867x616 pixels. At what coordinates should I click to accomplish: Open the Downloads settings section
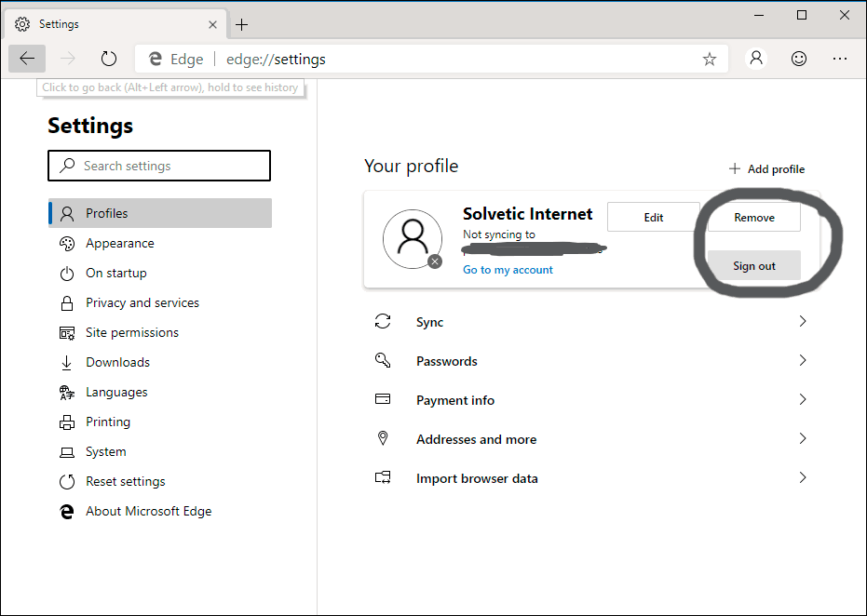[x=118, y=362]
